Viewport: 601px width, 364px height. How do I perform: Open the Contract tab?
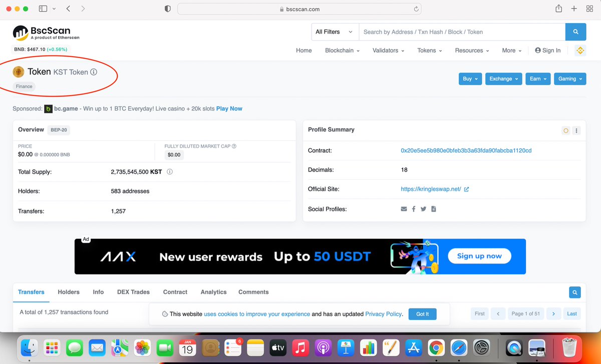click(175, 292)
